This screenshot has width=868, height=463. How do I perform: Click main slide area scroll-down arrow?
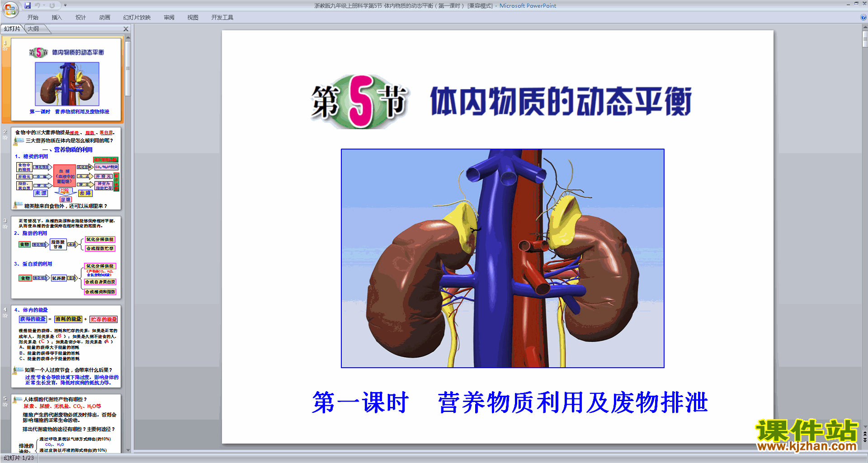pyautogui.click(x=865, y=426)
